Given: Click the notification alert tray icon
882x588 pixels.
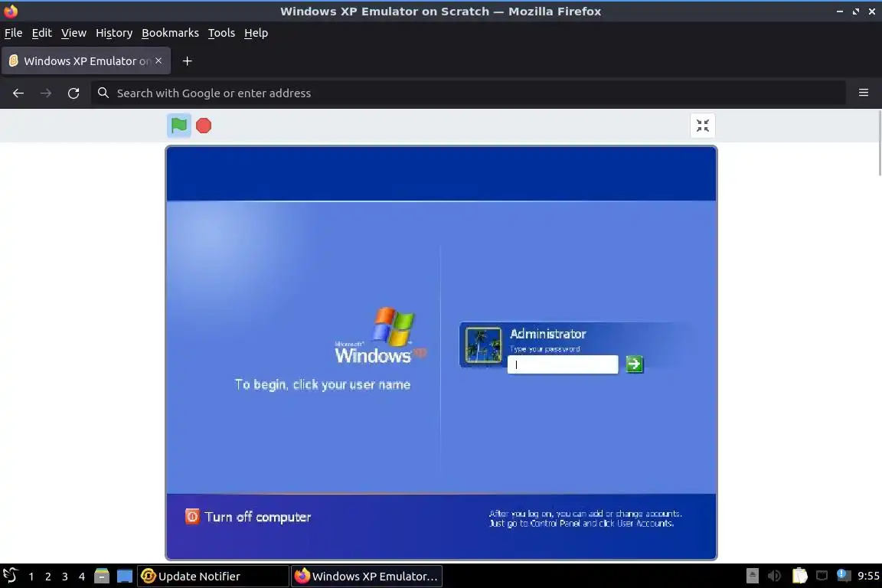Looking at the screenshot, I should pyautogui.click(x=843, y=575).
